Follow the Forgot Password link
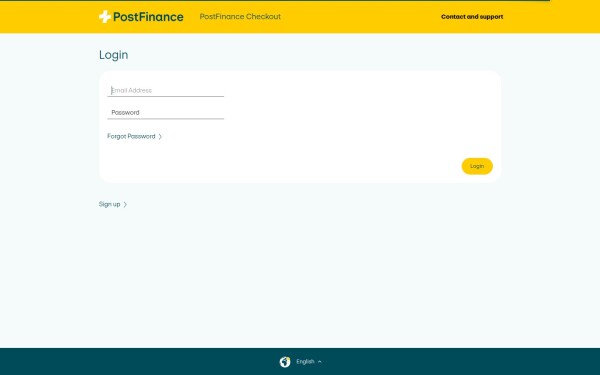 (x=135, y=136)
